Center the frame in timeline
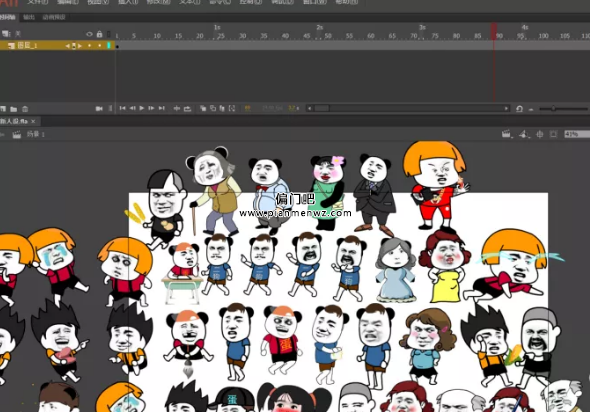 pos(176,109)
